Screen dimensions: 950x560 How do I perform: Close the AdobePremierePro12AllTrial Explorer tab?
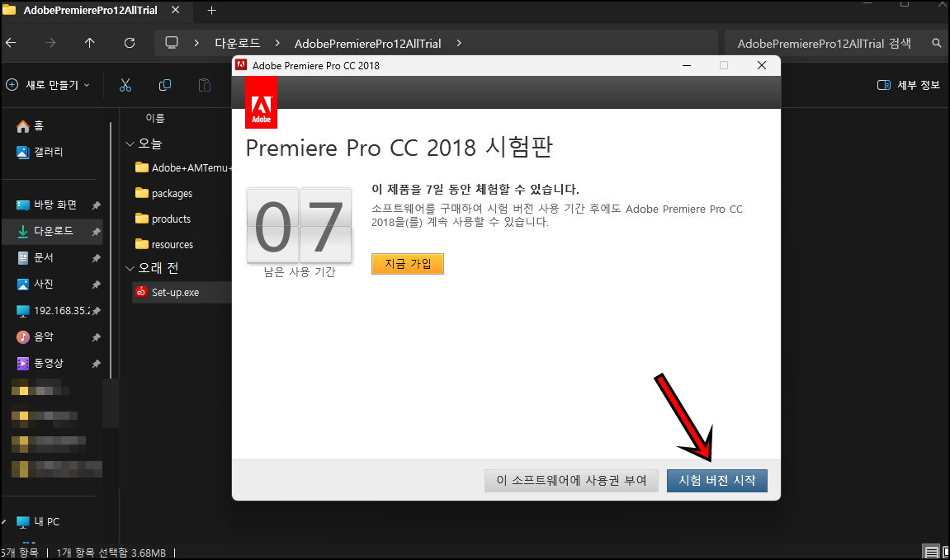pyautogui.click(x=175, y=10)
